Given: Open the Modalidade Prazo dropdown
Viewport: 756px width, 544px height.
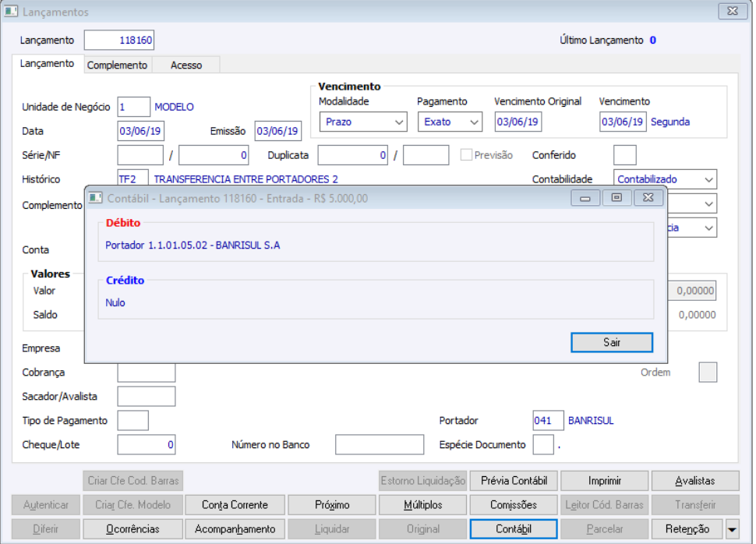Looking at the screenshot, I should pos(363,122).
